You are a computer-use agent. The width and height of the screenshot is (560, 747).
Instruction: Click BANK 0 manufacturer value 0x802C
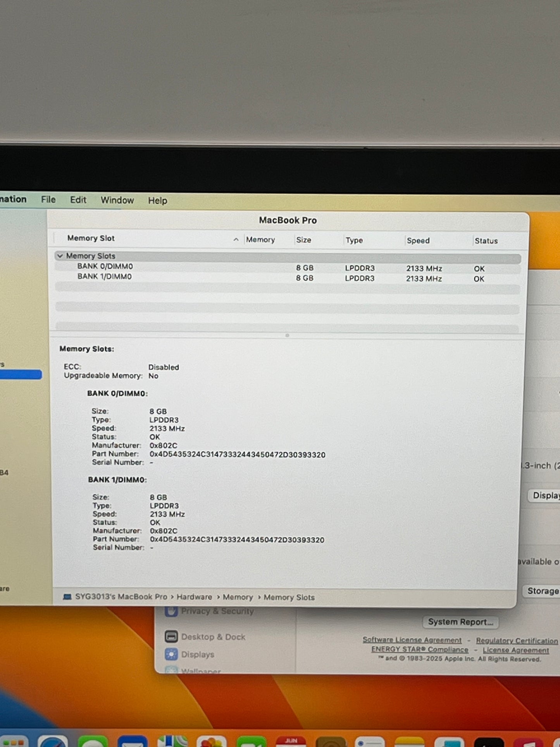click(163, 445)
